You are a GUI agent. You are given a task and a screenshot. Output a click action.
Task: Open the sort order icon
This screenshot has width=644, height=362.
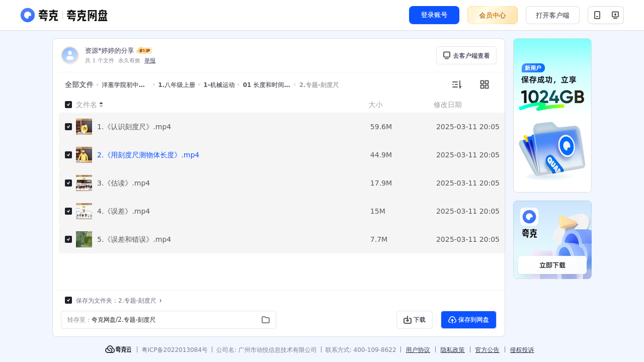point(456,84)
